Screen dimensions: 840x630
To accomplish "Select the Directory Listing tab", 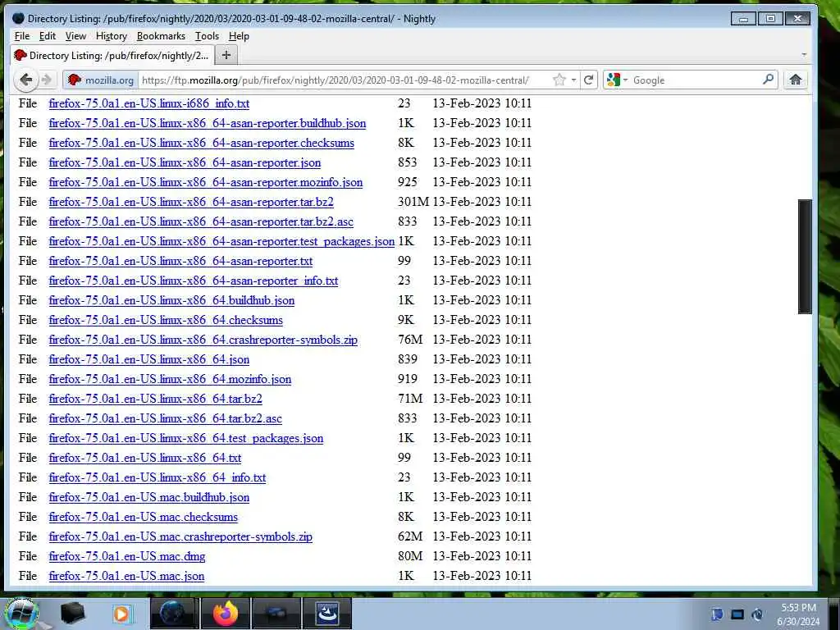I will (112, 55).
